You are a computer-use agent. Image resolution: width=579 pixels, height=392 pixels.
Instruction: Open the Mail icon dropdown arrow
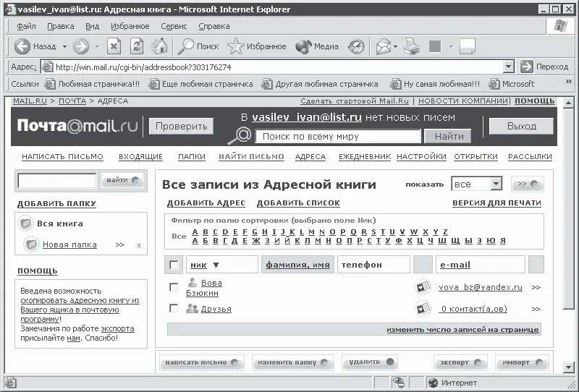tap(395, 46)
